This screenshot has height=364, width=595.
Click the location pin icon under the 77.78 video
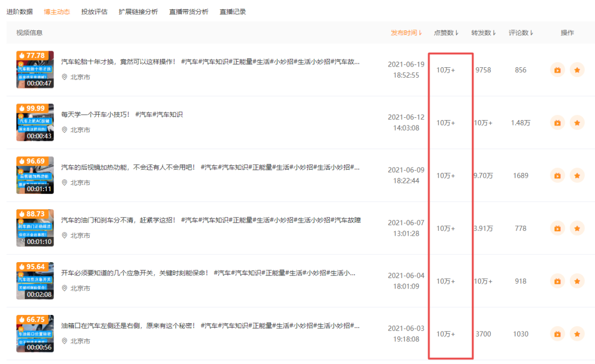64,77
